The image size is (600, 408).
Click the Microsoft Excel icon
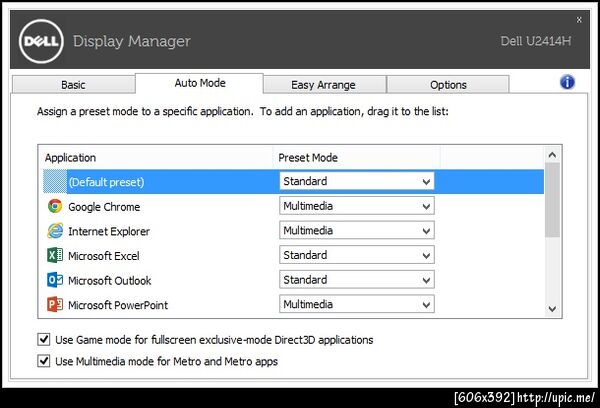[55, 255]
